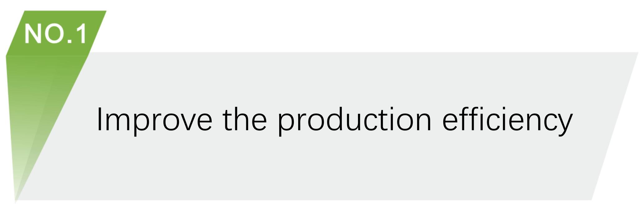Viewport: 644px width, 204px height.
Task: Select the slanted right edge of gray banner
Action: coord(615,126)
